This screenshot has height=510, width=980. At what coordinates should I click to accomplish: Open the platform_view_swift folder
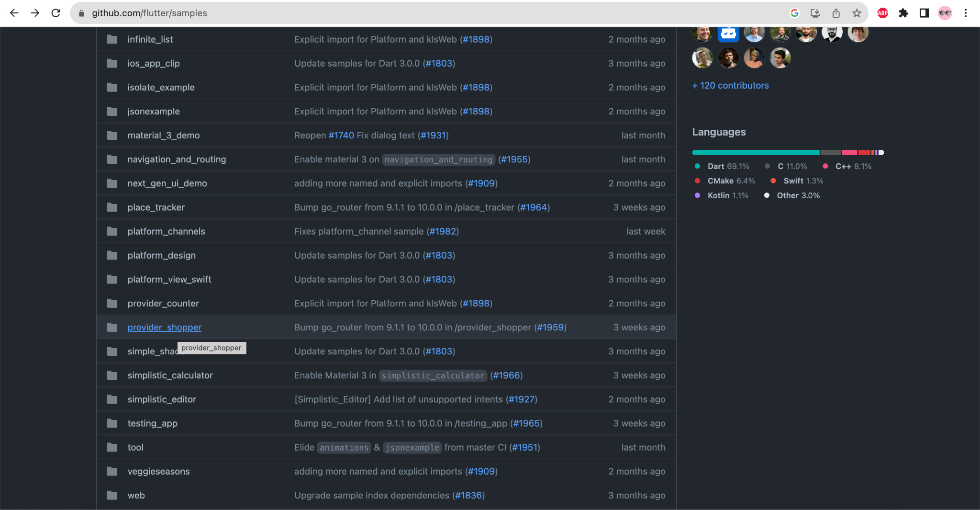click(x=169, y=279)
